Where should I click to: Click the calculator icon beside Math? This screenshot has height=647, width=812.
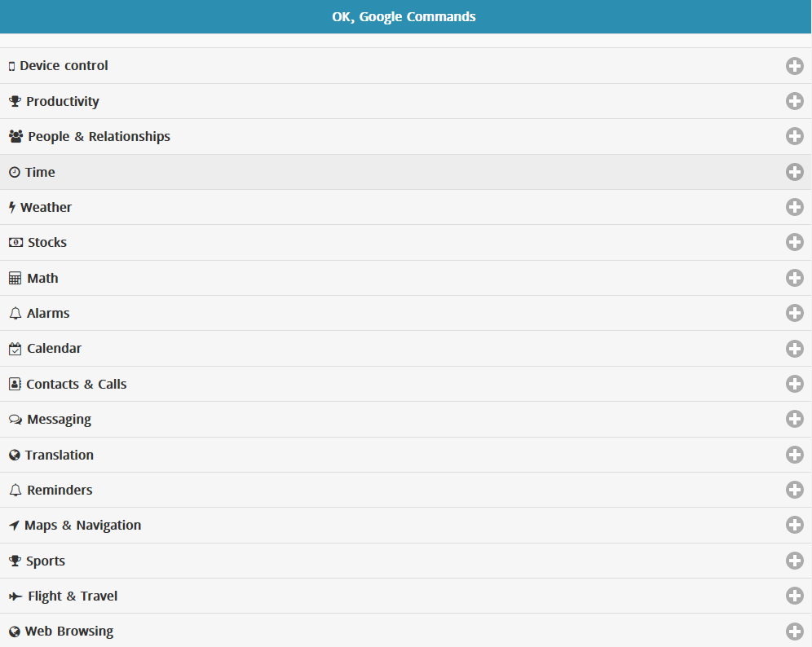click(x=15, y=278)
